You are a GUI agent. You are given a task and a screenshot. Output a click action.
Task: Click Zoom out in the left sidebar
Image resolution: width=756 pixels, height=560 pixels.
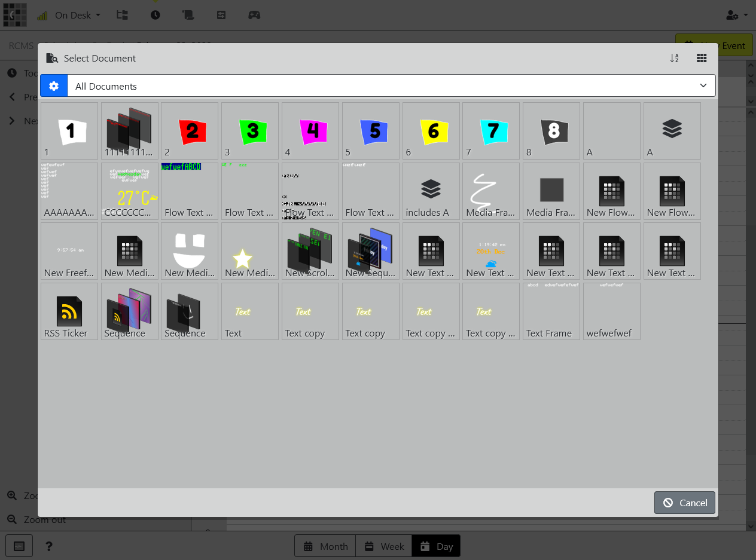[x=36, y=519]
